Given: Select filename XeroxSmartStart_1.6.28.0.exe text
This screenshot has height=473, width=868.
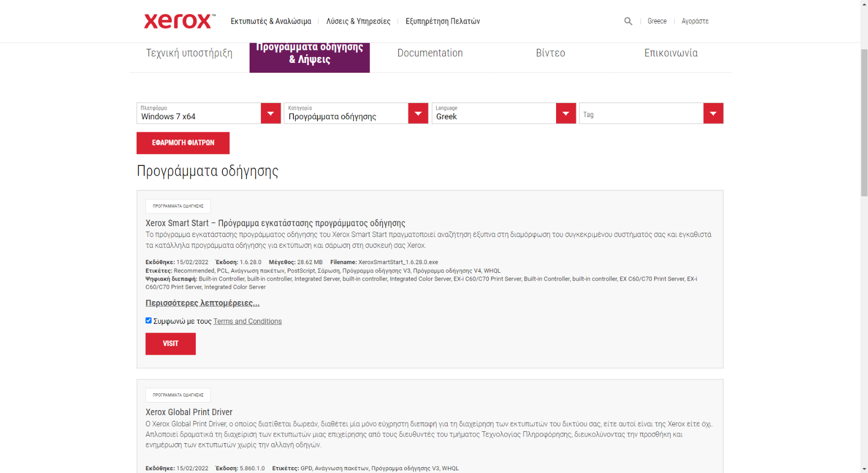Looking at the screenshot, I should pos(398,262).
